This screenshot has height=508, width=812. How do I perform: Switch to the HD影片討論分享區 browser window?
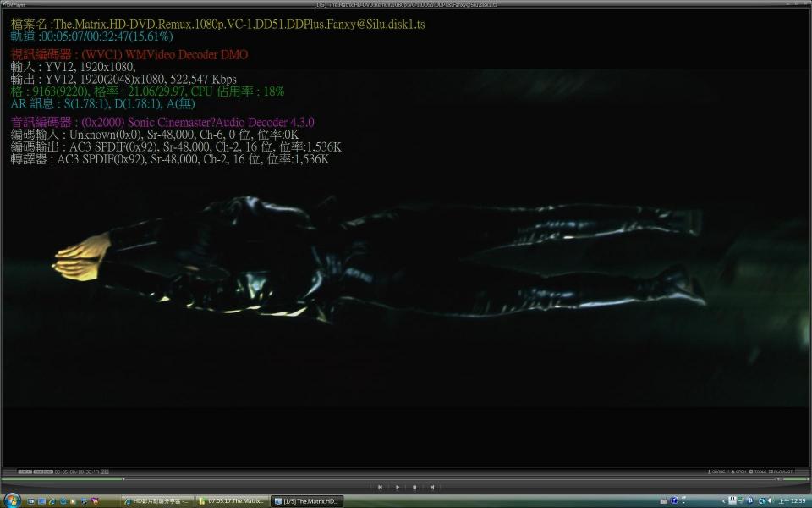(x=158, y=501)
